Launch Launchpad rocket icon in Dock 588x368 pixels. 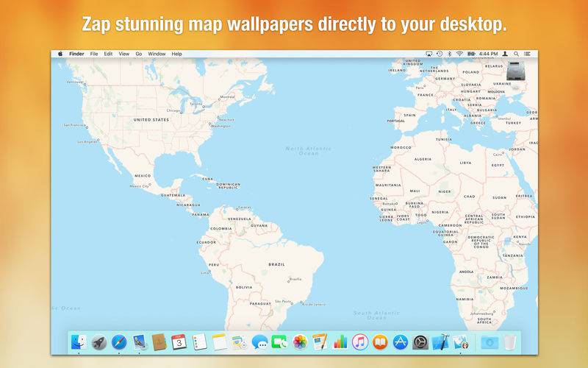99,342
